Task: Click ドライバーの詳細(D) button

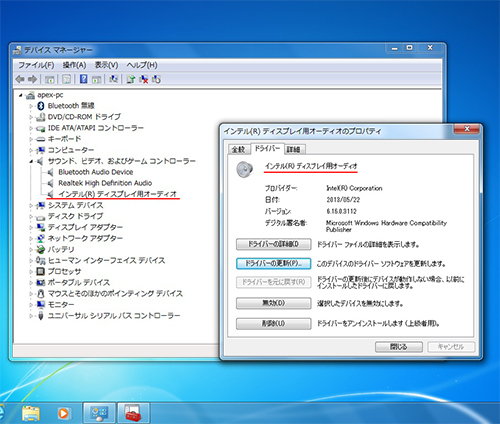Action: coord(273,244)
